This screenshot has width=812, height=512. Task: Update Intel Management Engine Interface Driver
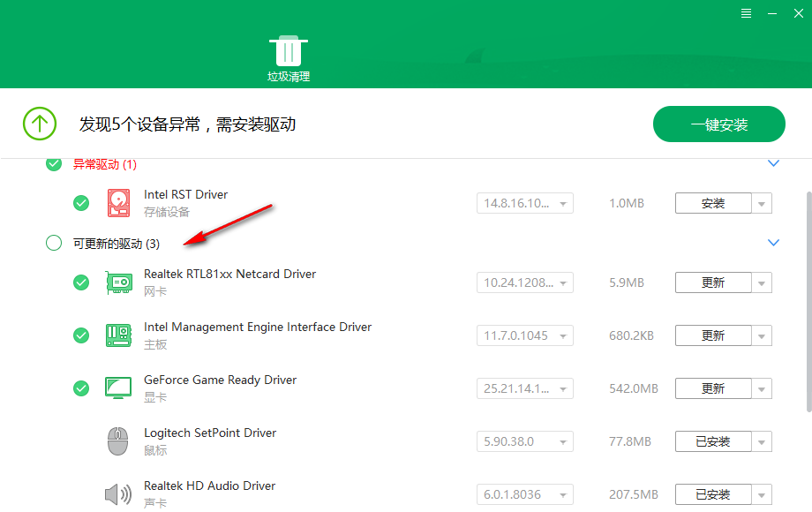713,335
